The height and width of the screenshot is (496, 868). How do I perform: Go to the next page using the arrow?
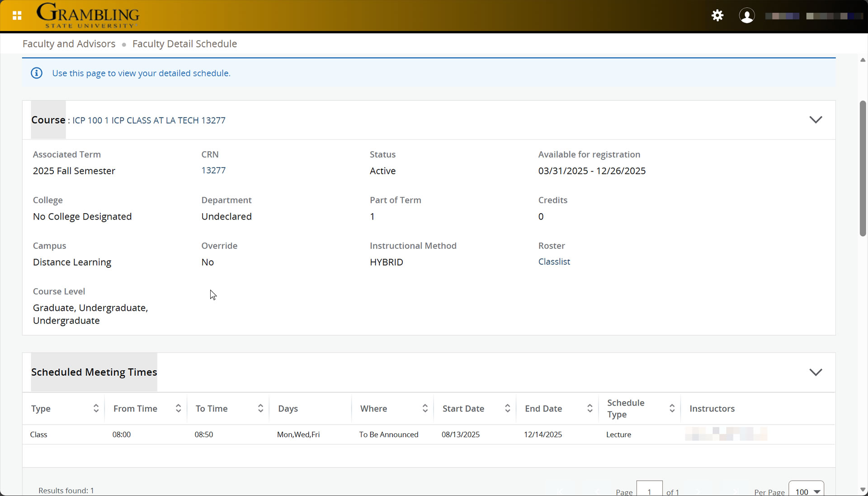(x=698, y=491)
